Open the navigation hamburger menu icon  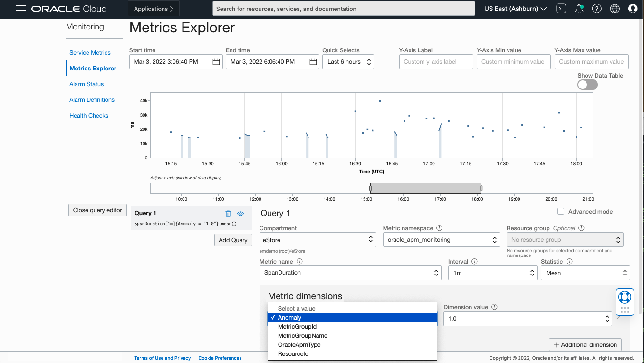click(x=19, y=8)
